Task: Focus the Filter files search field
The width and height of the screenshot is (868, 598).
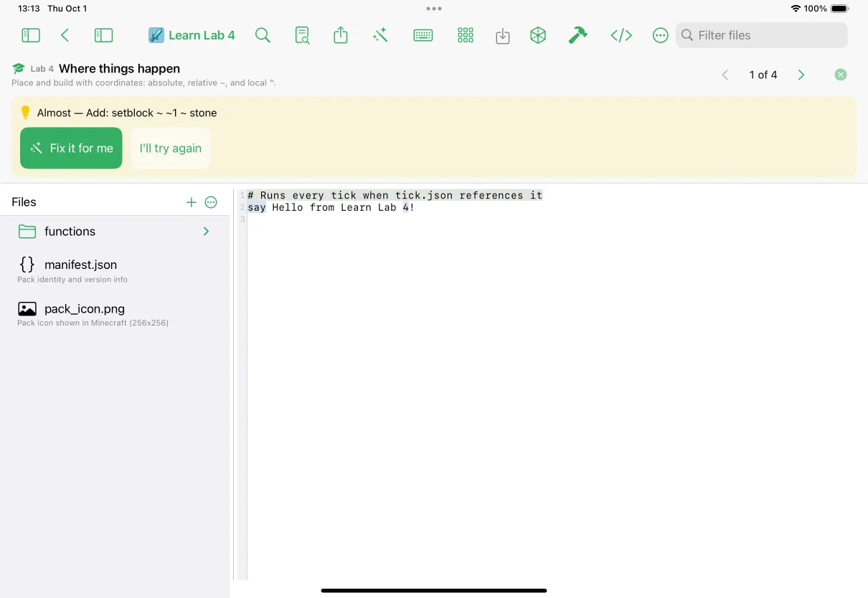Action: 762,35
